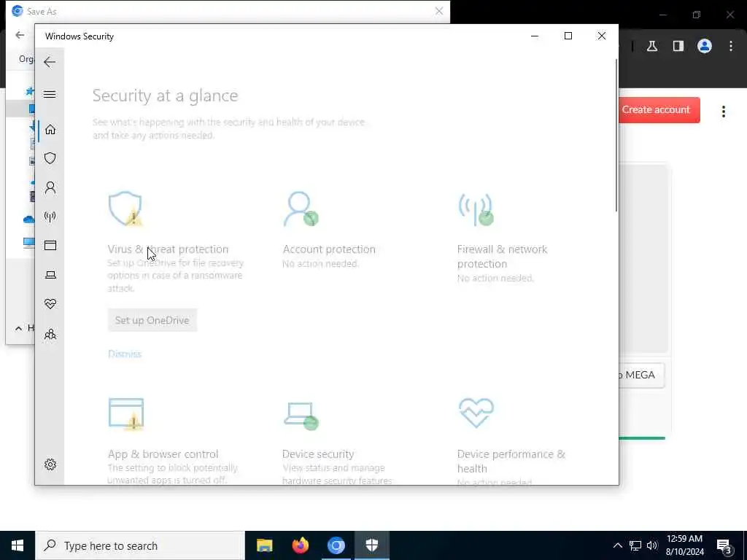This screenshot has height=560, width=747.
Task: Click the taskbar search box
Action: [x=140, y=545]
